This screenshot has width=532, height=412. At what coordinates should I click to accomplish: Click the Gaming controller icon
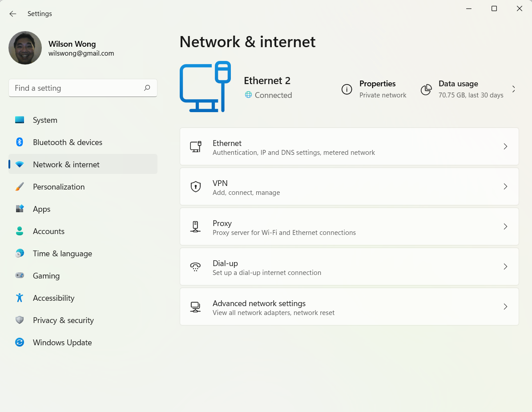click(x=20, y=275)
